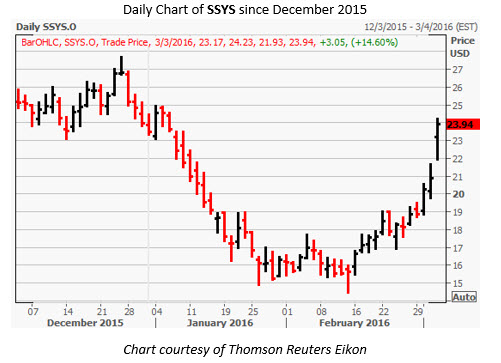
Task: Click the 11 date tick label
Action: tap(191, 312)
